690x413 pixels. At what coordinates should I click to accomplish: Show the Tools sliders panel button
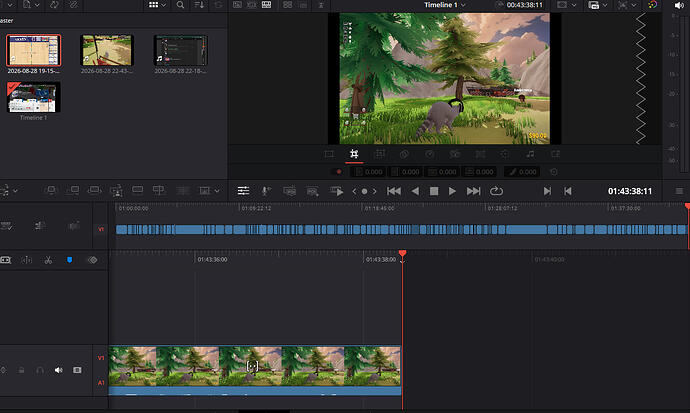coord(243,191)
